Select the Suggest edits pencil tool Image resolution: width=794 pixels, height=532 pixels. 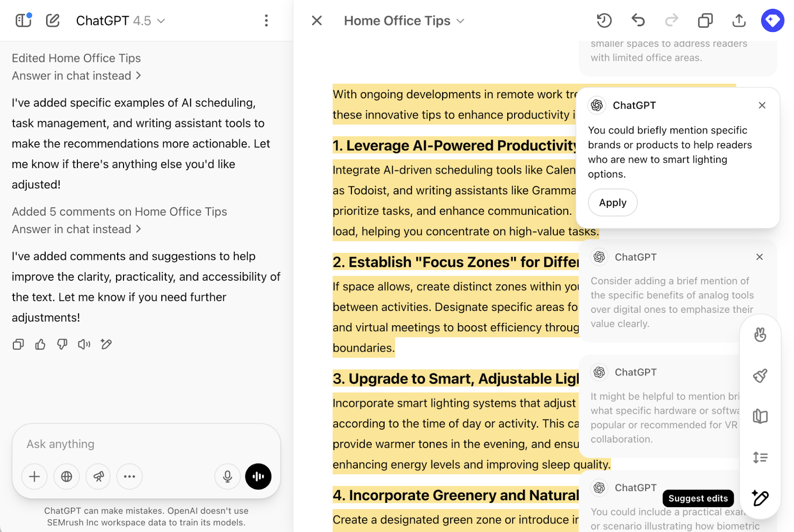tap(759, 498)
